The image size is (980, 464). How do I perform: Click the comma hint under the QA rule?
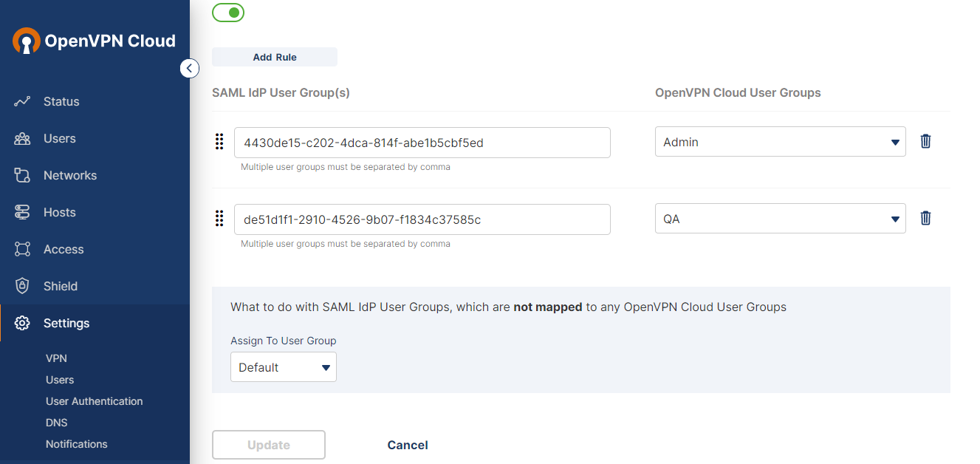[x=346, y=244]
